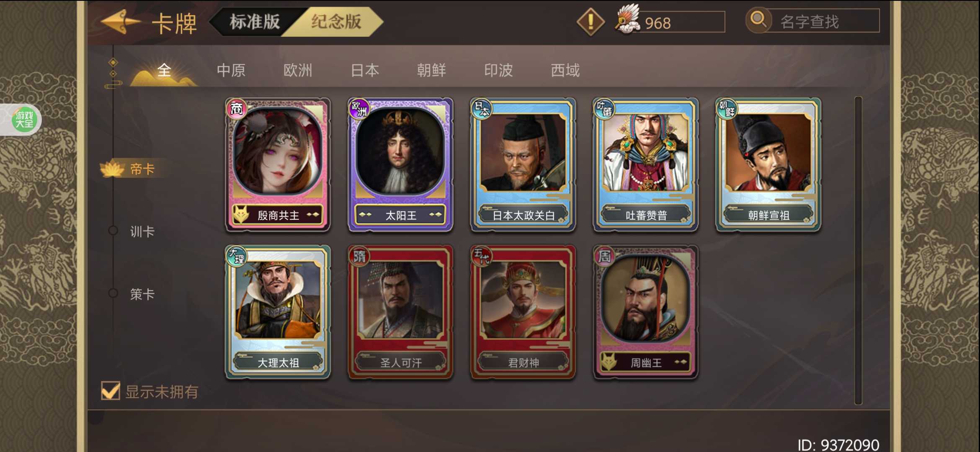Open the green 游戏大全 floating icon
Image resolution: width=980 pixels, height=452 pixels.
point(24,120)
